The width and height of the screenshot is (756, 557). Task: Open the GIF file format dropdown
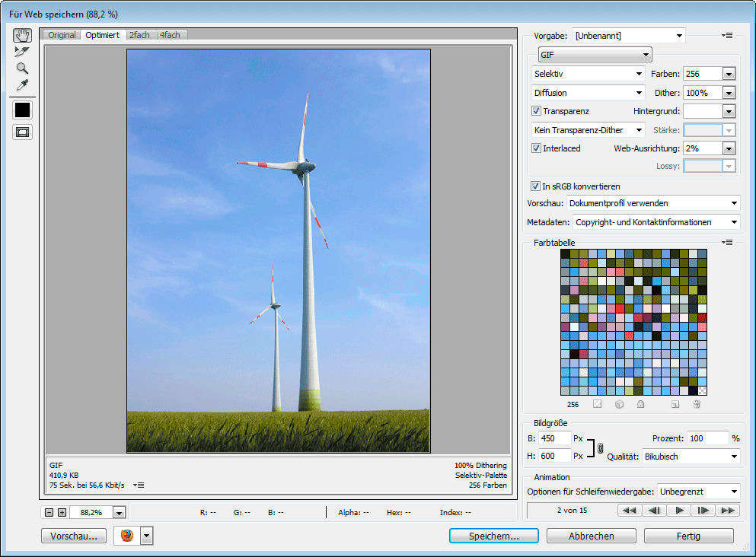[595, 55]
